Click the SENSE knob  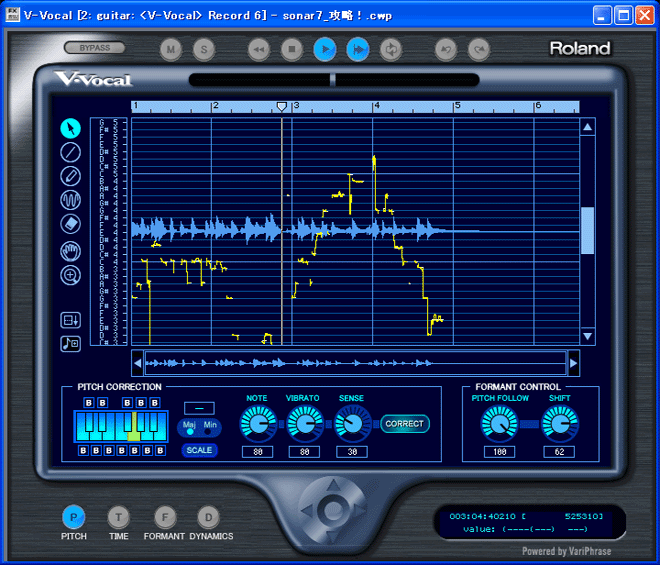[x=352, y=424]
